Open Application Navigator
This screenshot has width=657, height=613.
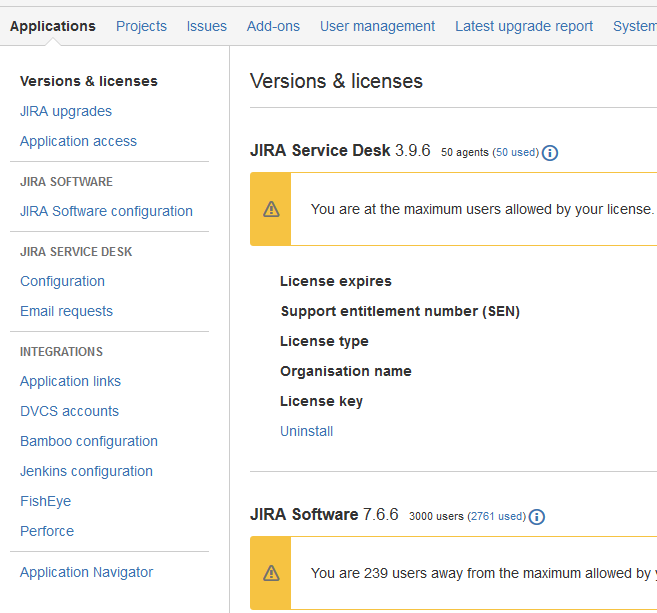[87, 572]
